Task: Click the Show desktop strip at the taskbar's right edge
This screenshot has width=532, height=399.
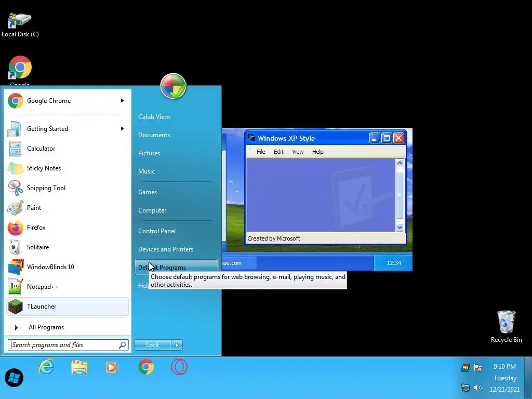Action: (x=528, y=378)
